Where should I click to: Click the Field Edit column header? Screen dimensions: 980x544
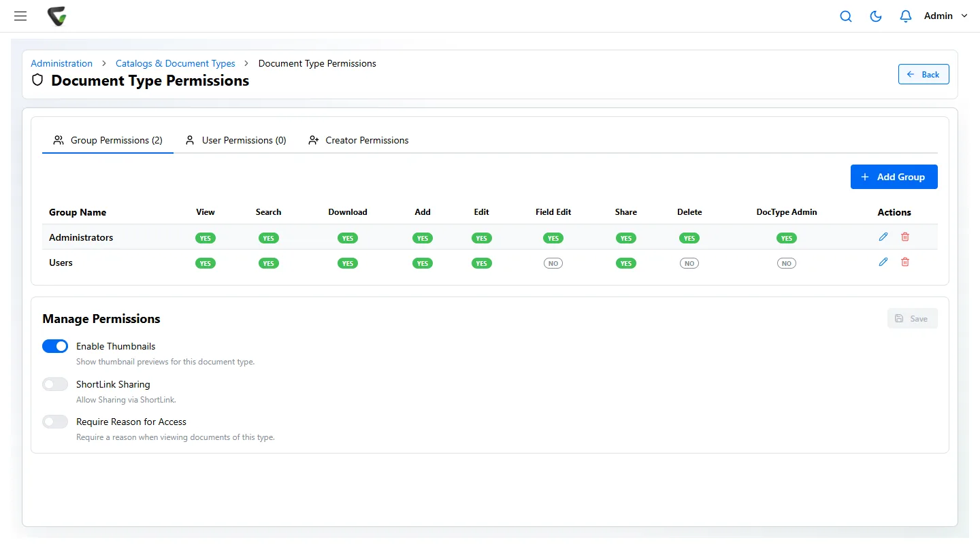click(x=553, y=212)
